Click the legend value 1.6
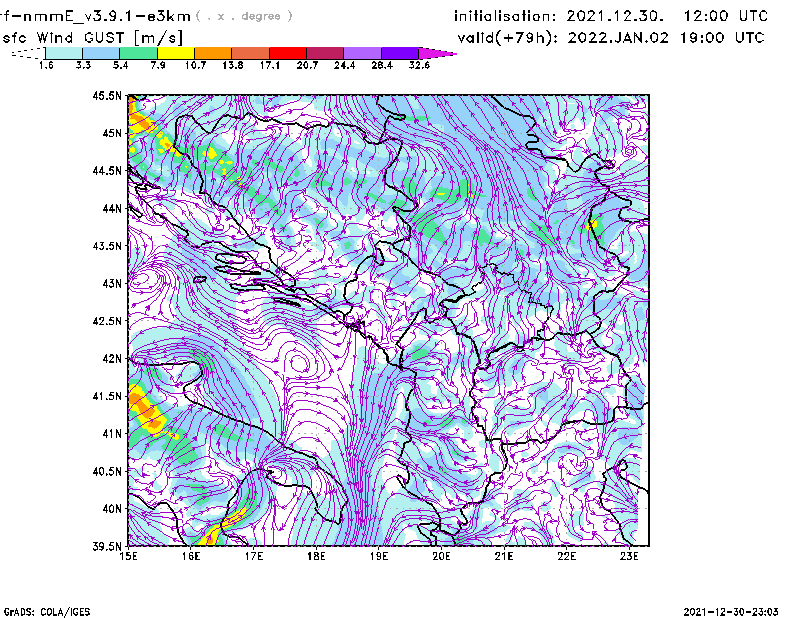Image resolution: width=800 pixels, height=618 pixels. [x=46, y=65]
